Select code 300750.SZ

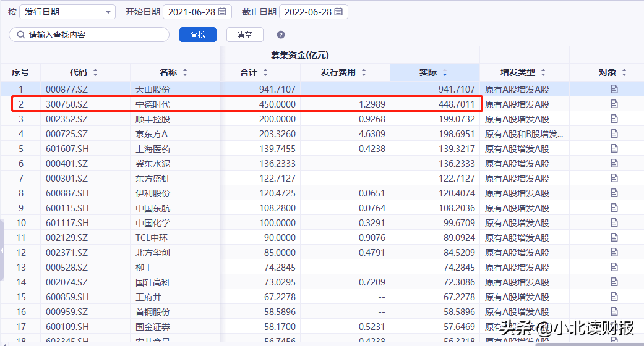[x=67, y=104]
